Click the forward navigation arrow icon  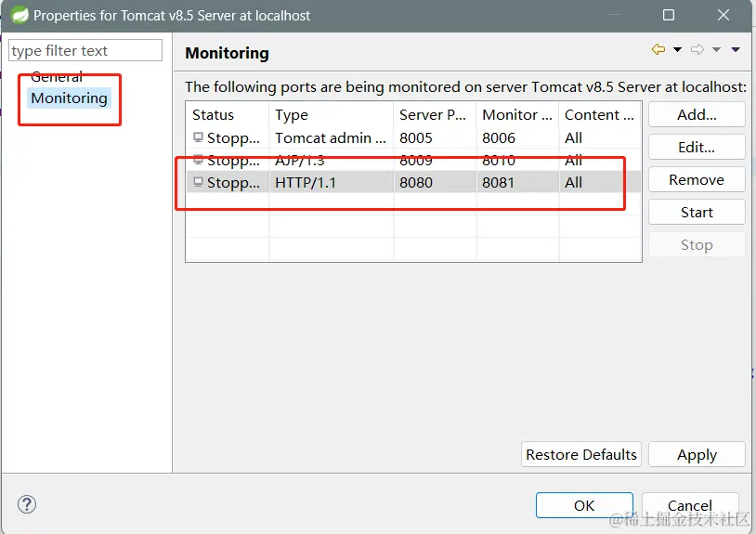[x=697, y=49]
